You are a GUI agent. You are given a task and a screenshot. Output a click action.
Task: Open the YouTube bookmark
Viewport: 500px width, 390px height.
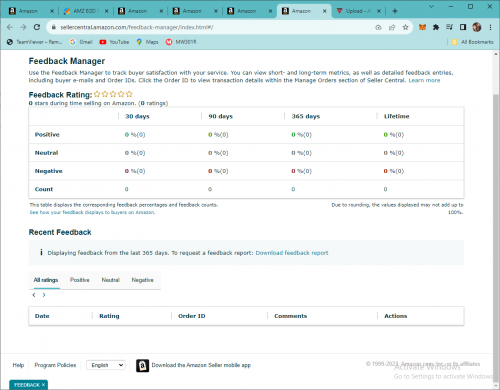click(114, 42)
